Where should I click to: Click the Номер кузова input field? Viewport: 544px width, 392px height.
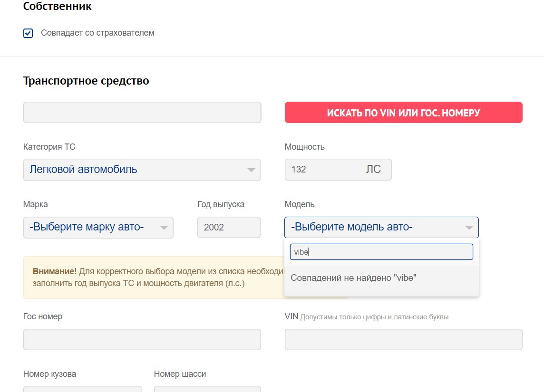pos(82,389)
